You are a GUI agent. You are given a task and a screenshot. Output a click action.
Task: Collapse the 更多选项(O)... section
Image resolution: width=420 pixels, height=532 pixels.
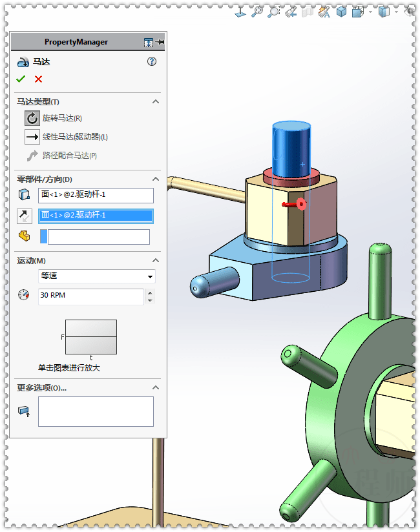click(x=156, y=387)
